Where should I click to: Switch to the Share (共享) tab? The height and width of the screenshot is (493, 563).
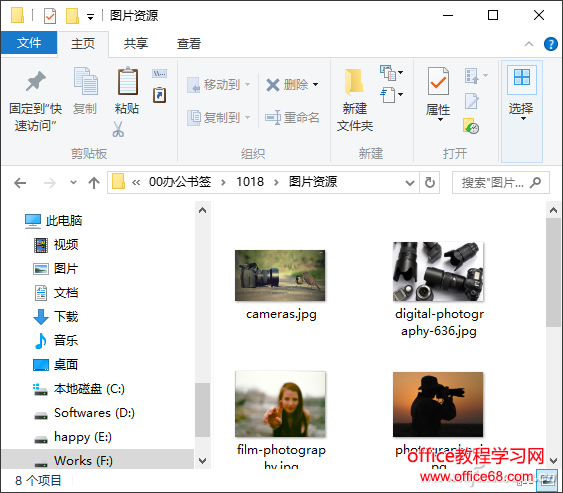click(x=136, y=43)
